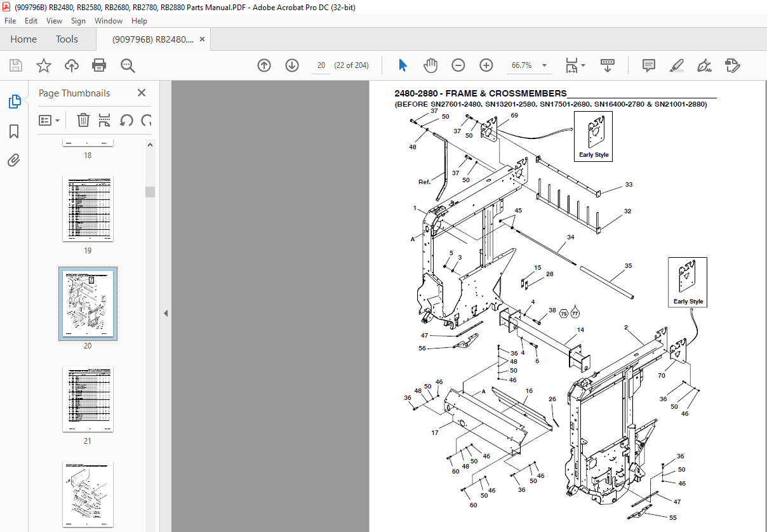Viewport: 767px width, 532px height.
Task: Click the Save file icon
Action: 16,65
